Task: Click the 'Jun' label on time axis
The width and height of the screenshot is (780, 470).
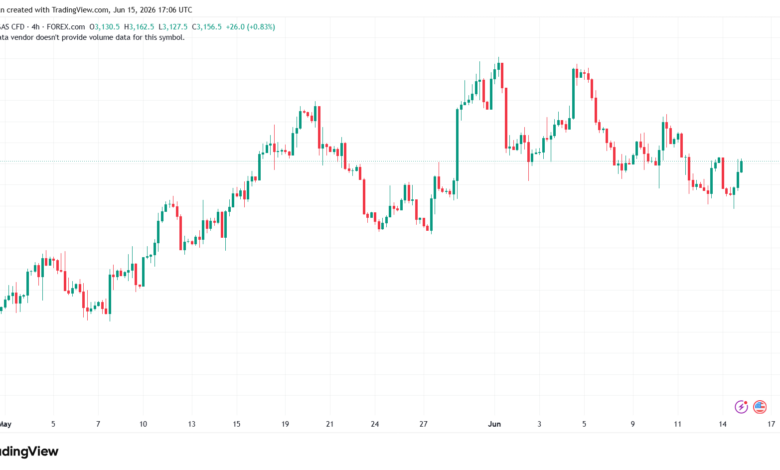Action: [494, 424]
